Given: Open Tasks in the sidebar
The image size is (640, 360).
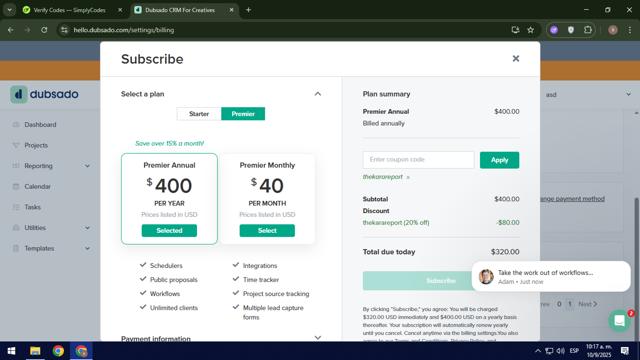Looking at the screenshot, I should pyautogui.click(x=32, y=207).
